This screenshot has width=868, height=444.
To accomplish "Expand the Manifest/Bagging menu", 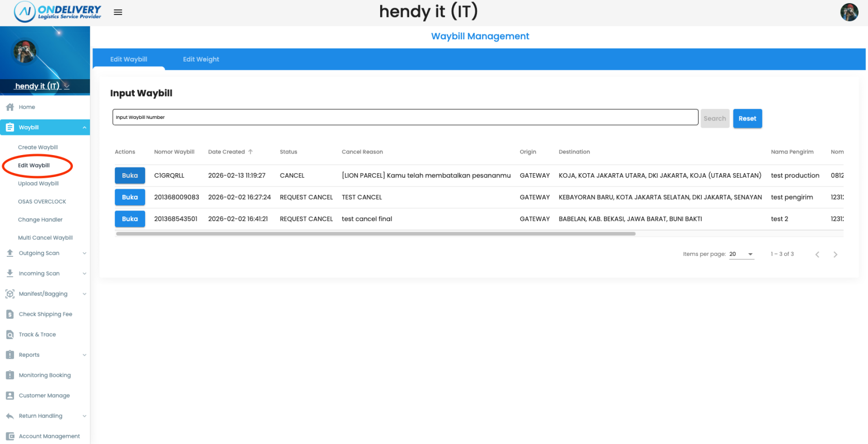I will pyautogui.click(x=84, y=294).
